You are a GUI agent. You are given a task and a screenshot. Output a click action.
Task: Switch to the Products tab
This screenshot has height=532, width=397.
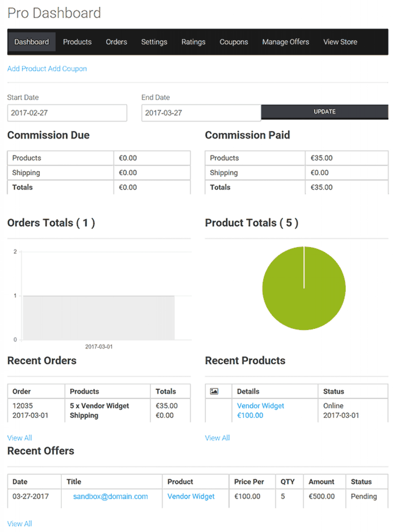coord(77,42)
